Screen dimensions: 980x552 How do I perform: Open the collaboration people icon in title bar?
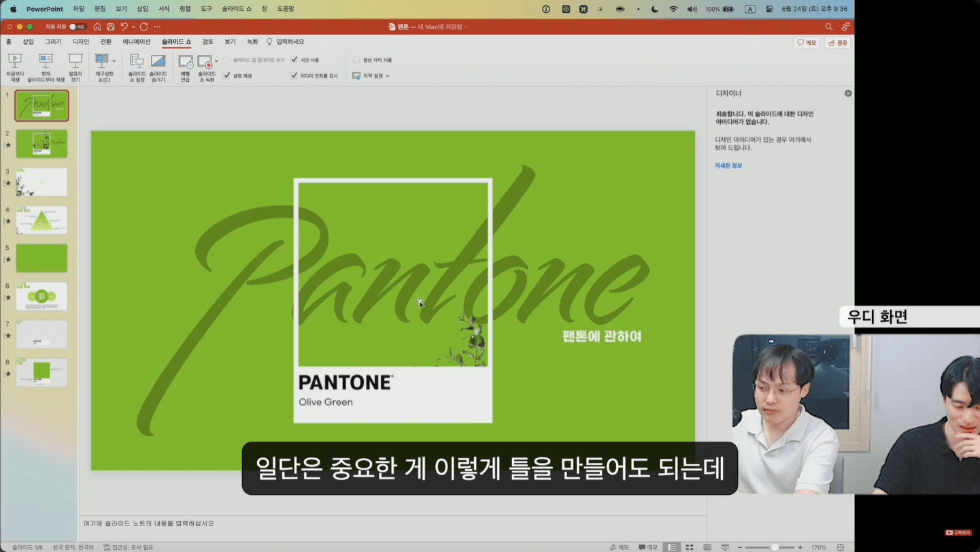click(845, 27)
